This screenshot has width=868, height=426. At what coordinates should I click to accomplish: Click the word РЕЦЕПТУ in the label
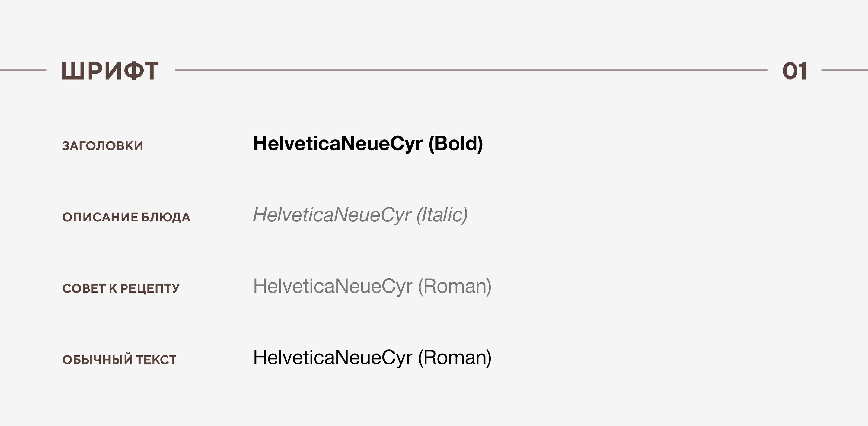tap(150, 288)
